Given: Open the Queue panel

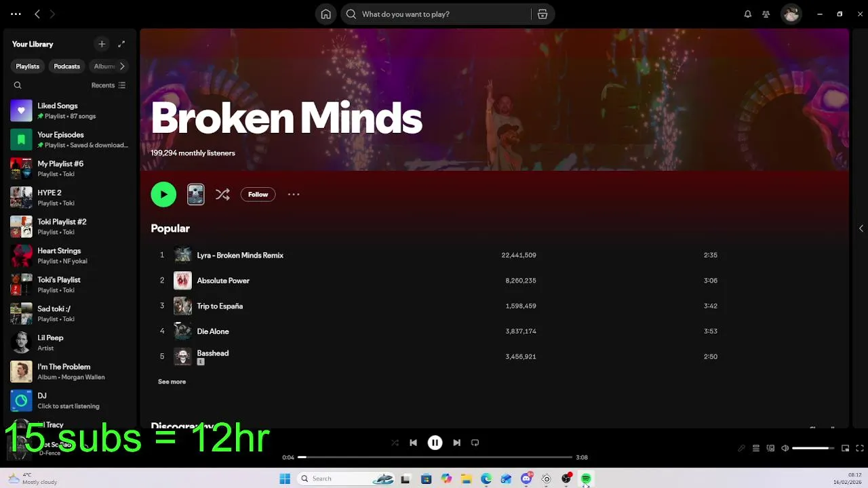Looking at the screenshot, I should click(x=756, y=448).
